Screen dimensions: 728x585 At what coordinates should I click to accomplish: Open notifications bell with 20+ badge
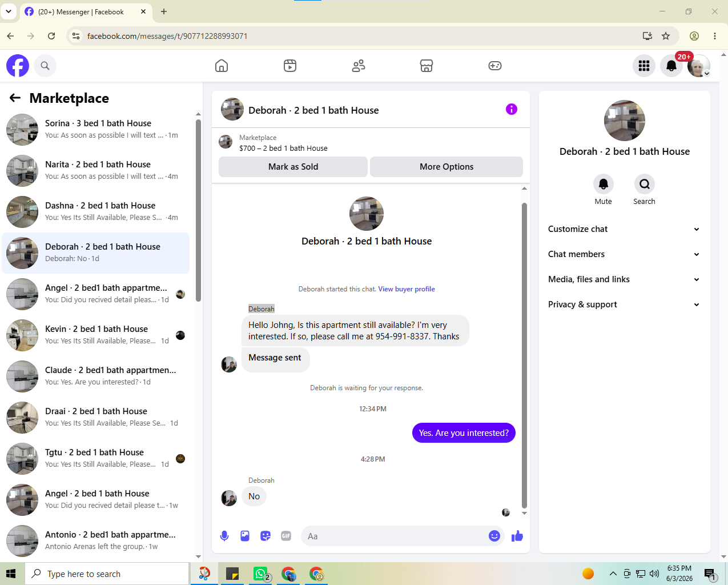point(671,66)
